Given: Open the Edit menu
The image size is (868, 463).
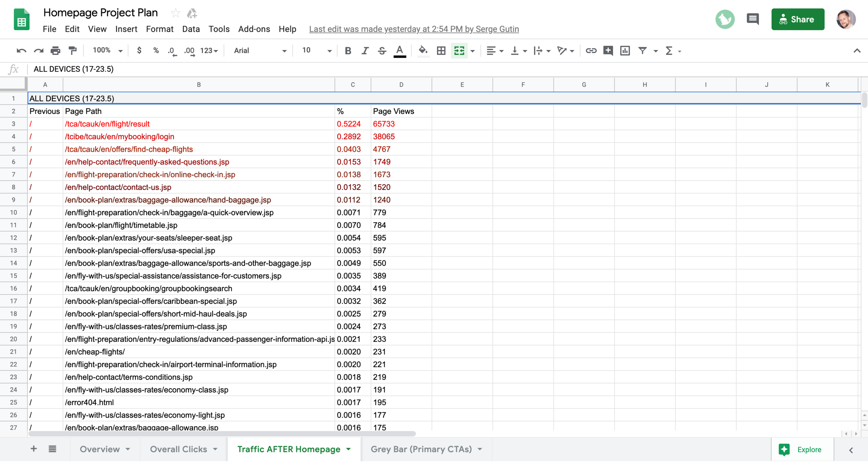Looking at the screenshot, I should pyautogui.click(x=72, y=29).
